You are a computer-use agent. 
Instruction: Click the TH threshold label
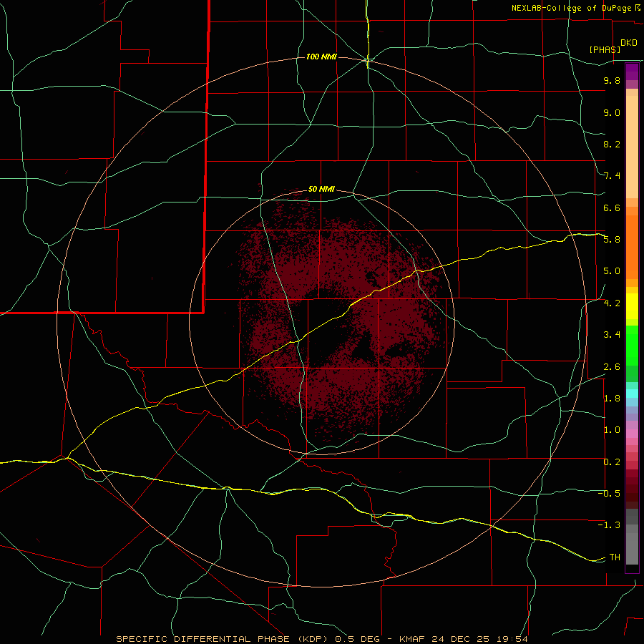[615, 557]
